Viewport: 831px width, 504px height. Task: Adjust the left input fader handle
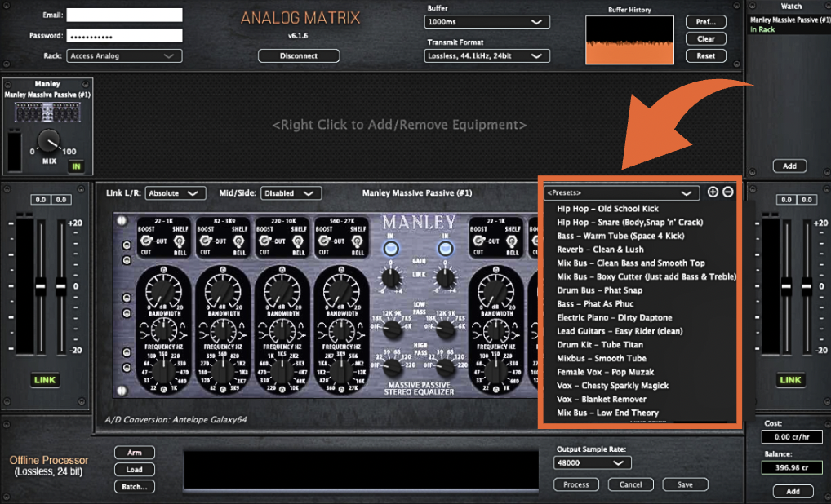coord(41,286)
